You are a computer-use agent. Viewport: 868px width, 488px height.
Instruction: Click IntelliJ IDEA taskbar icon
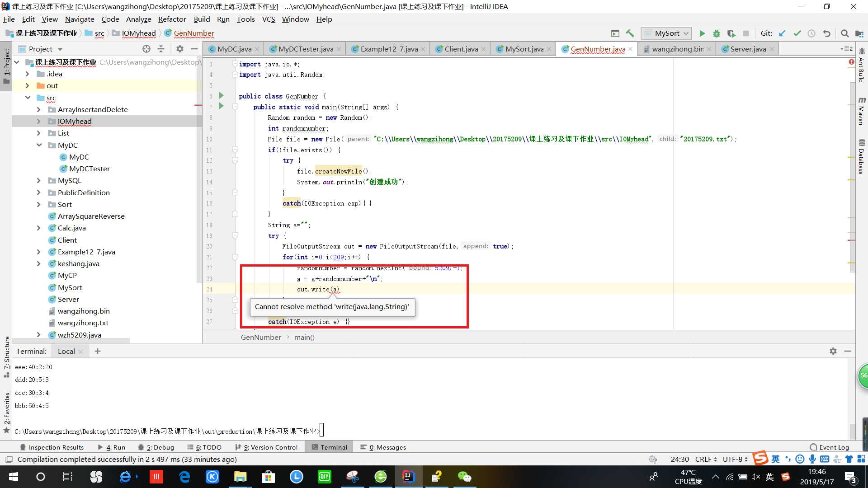(408, 477)
